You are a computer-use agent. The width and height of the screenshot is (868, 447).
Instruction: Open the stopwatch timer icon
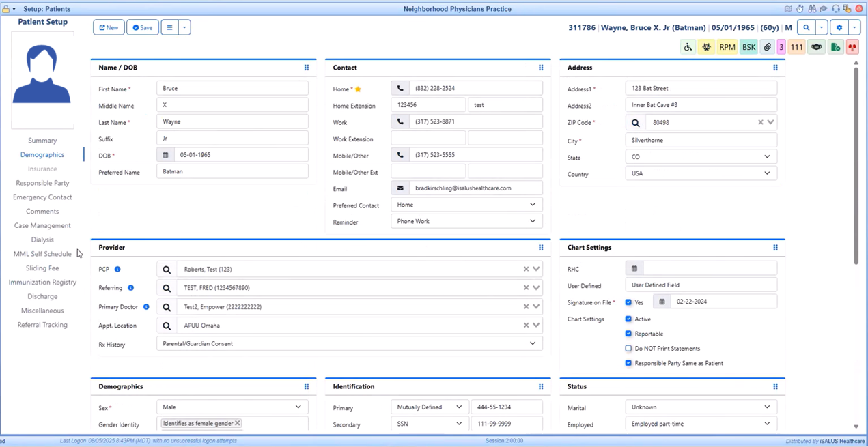pyautogui.click(x=800, y=9)
